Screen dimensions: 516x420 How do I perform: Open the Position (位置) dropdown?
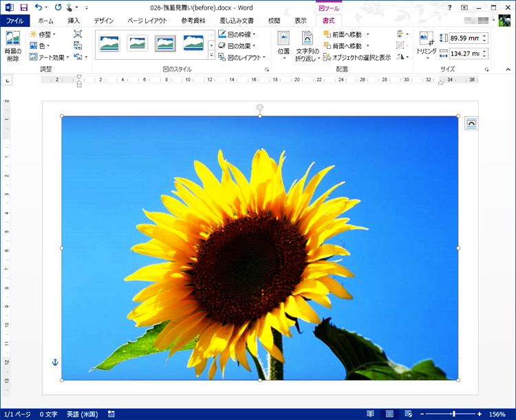pos(283,46)
